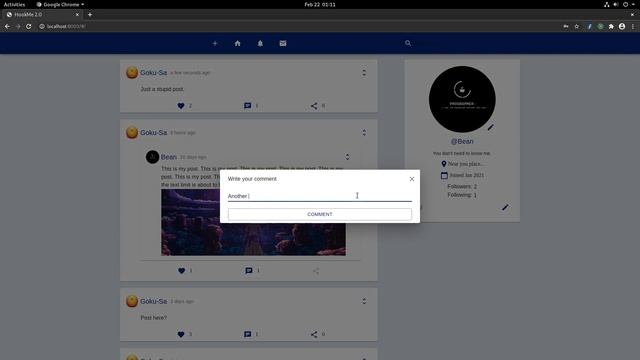Image resolution: width=640 pixels, height=360 pixels.
Task: Open messages envelope icon
Action: coord(283,43)
